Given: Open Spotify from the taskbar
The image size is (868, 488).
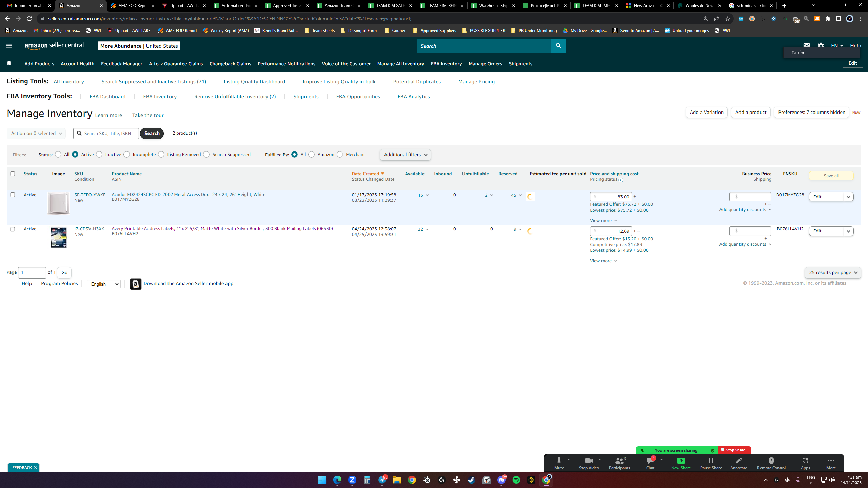Looking at the screenshot, I should (516, 480).
